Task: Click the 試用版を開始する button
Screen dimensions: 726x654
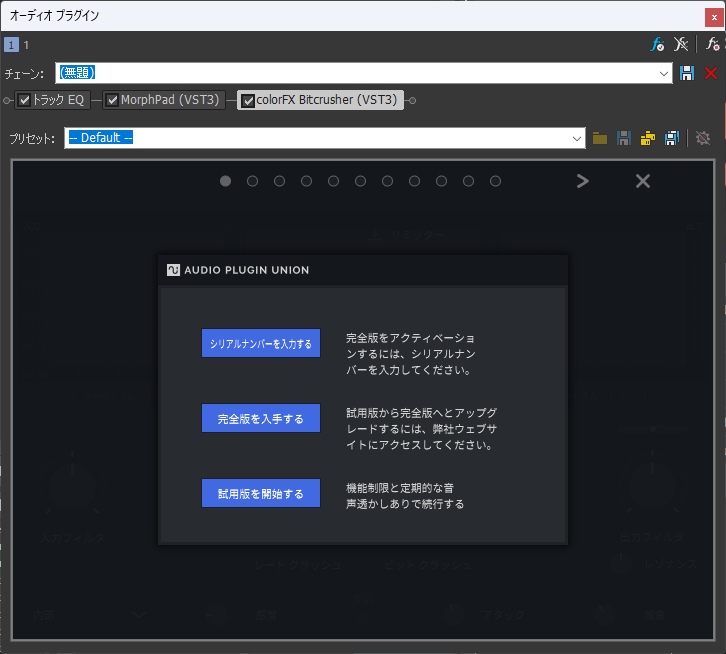Action: click(261, 493)
